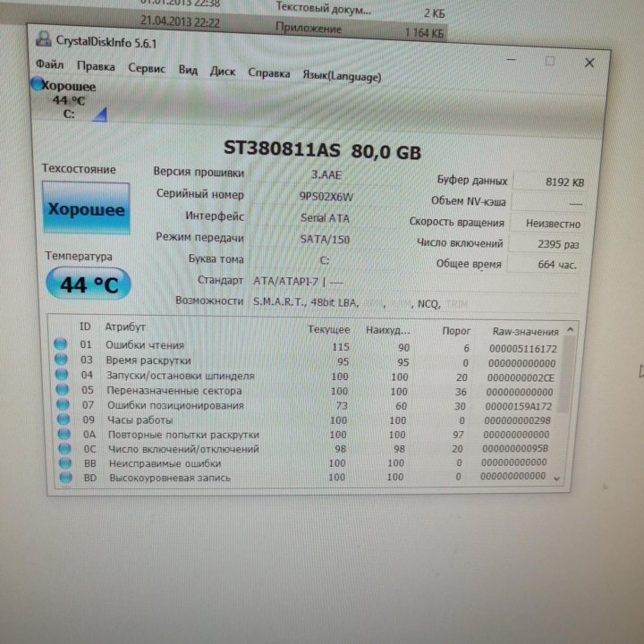Click the 44 °C temperature button

[89, 285]
